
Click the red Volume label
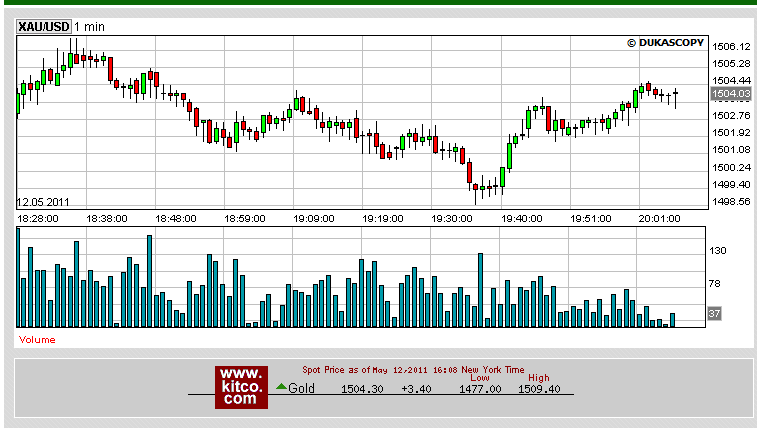pos(38,340)
